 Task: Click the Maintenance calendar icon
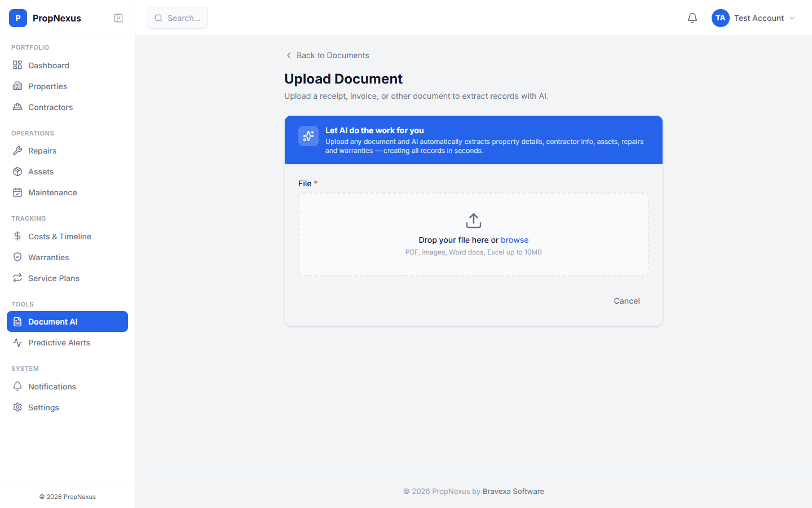pyautogui.click(x=17, y=192)
